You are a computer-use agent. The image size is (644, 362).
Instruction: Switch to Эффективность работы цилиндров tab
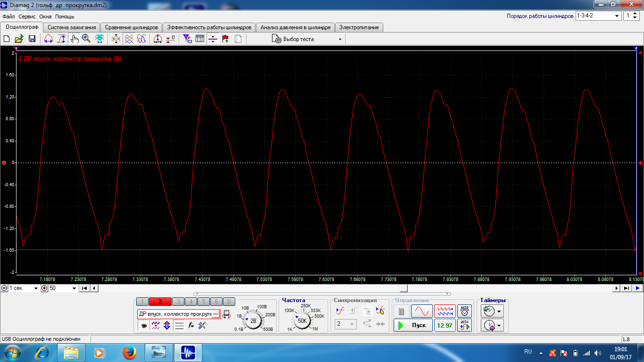click(x=209, y=27)
